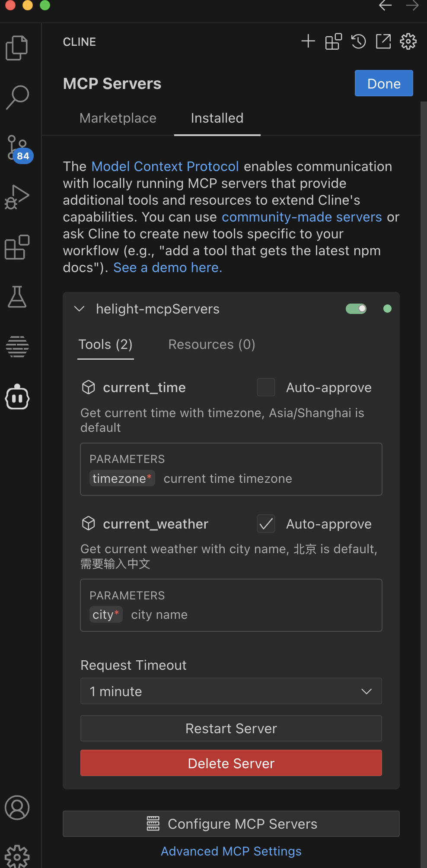Open the Testing flask icon
The image size is (427, 868).
pyautogui.click(x=17, y=297)
